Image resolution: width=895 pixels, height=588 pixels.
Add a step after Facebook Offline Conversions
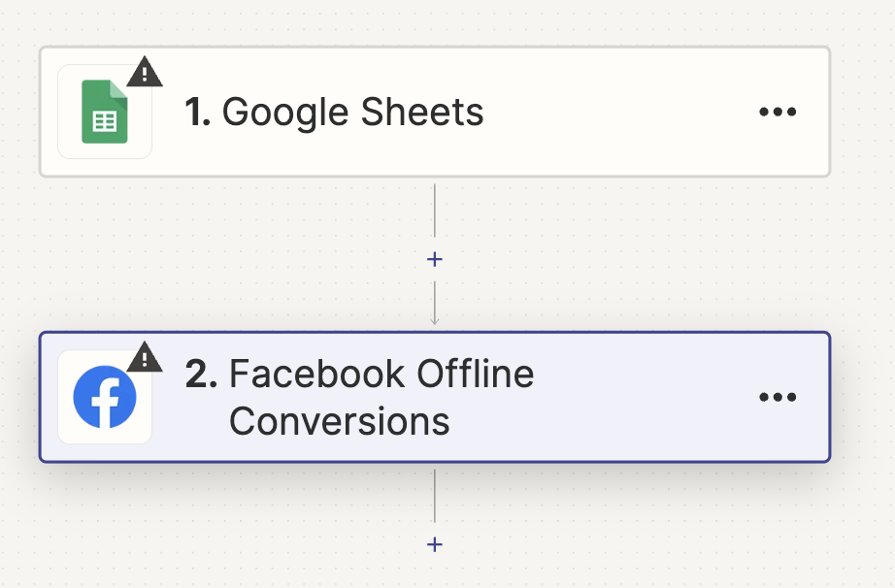pyautogui.click(x=434, y=544)
